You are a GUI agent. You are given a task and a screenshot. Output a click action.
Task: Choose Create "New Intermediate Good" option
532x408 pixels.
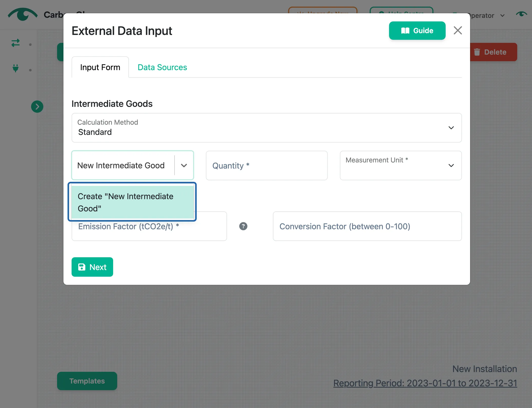click(x=132, y=202)
